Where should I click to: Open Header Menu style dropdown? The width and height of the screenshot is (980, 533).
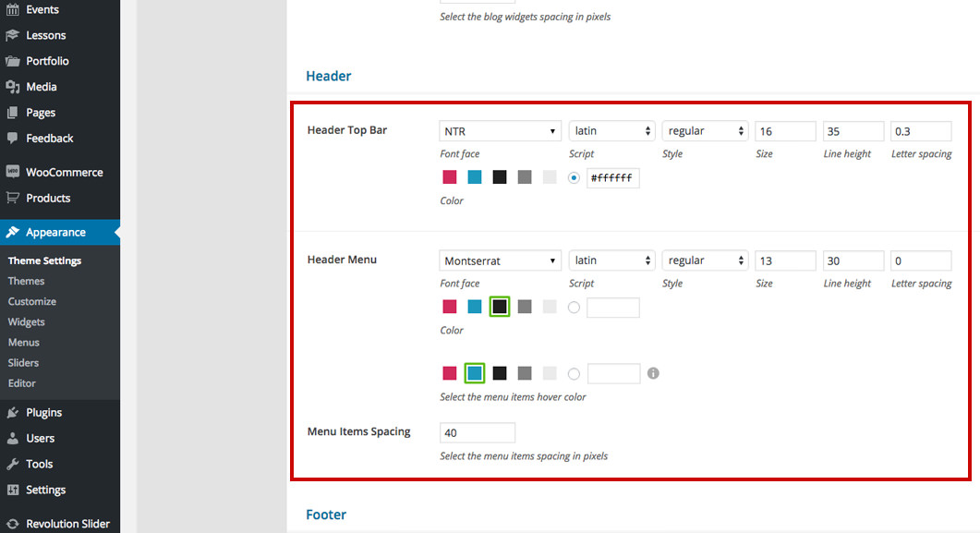[x=705, y=260]
